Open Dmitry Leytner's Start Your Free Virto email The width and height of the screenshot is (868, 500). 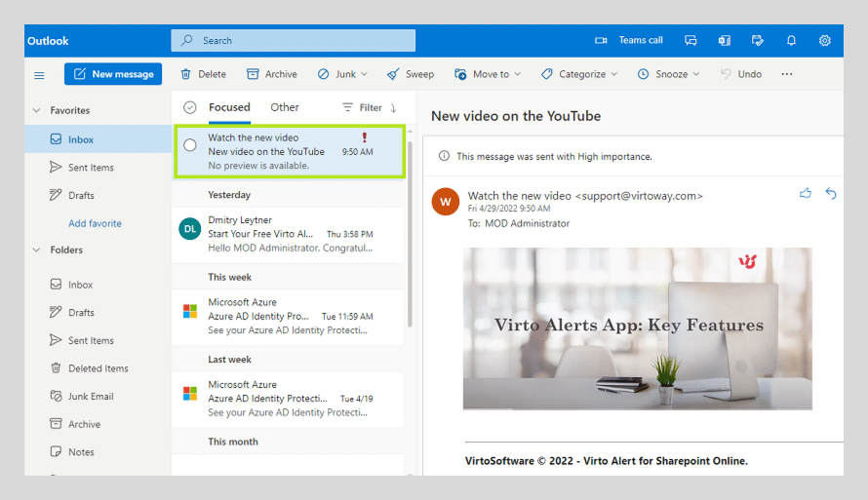point(289,234)
